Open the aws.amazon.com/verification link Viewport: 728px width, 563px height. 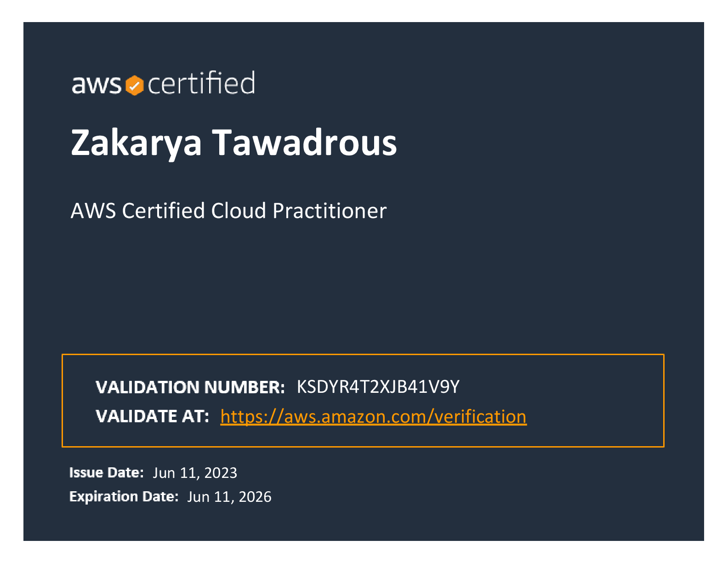click(373, 416)
